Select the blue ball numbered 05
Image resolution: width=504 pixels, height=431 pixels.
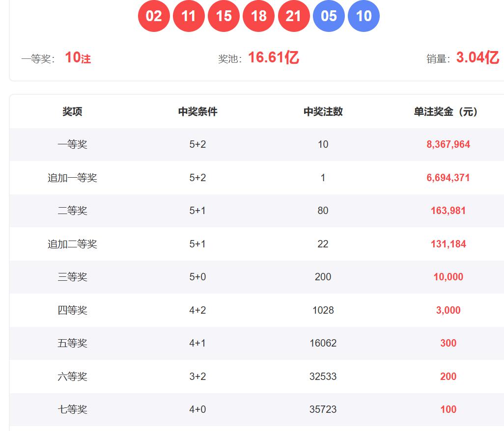point(329,16)
